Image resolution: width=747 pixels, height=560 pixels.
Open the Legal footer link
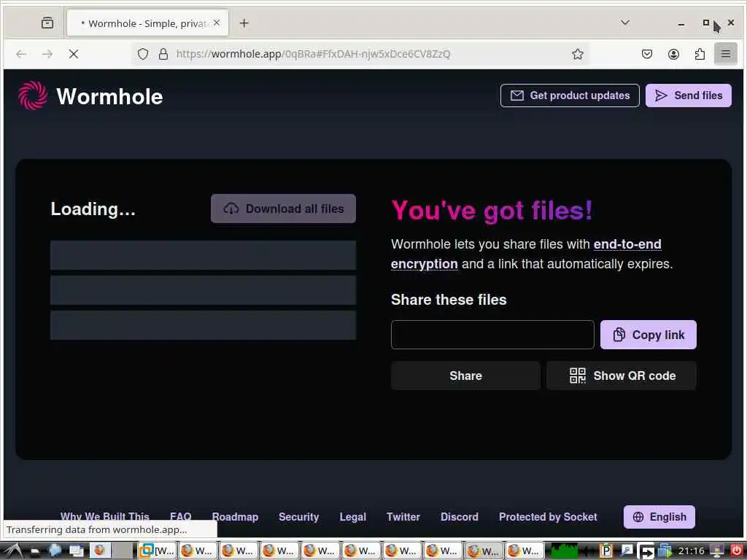coord(352,517)
